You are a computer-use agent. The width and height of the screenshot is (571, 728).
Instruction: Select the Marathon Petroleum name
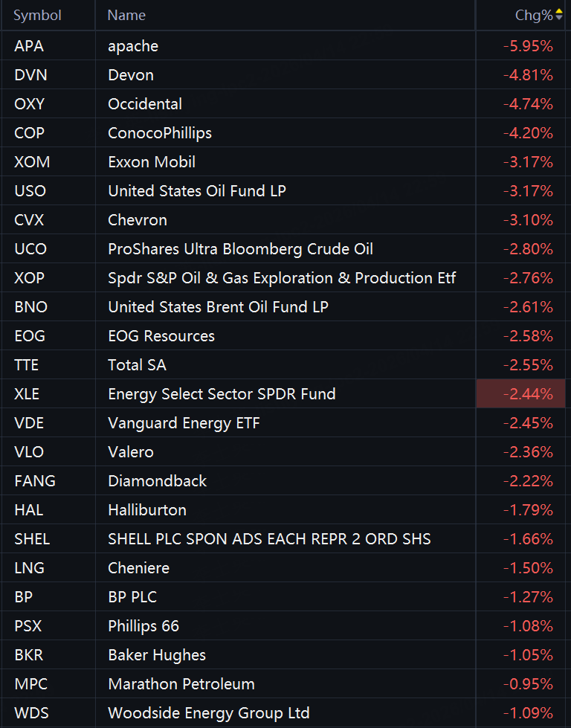[x=181, y=684]
